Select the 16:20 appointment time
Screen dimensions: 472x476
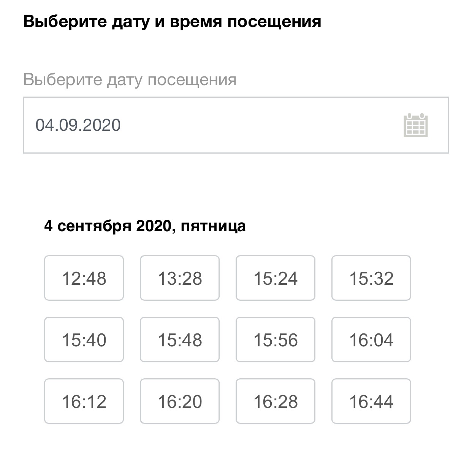click(180, 401)
